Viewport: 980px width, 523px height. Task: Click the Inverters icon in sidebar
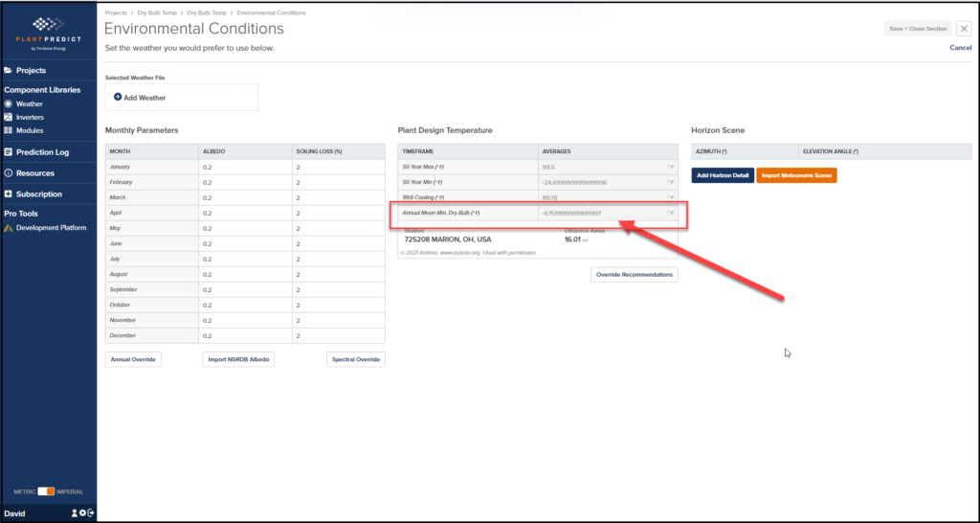8,117
